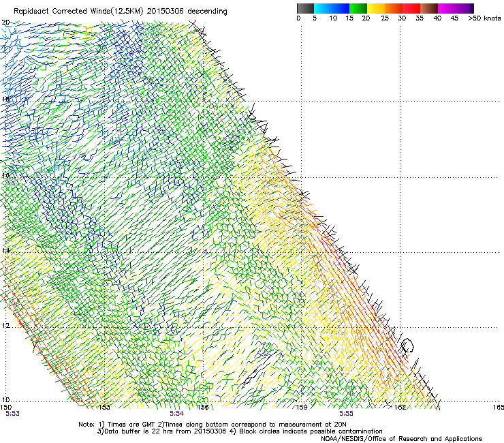Click the "NOAA/NESDIS/Office of Research and Applications" credit

pyautogui.click(x=401, y=439)
